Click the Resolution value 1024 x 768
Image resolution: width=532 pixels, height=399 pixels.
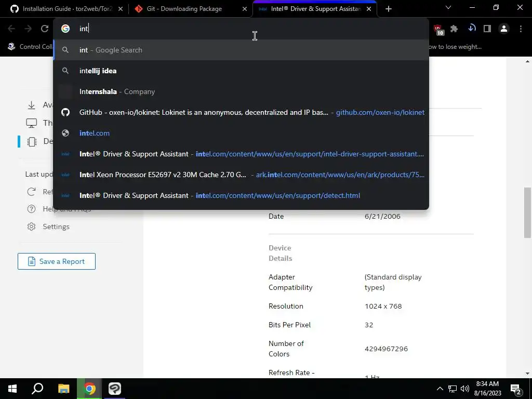tap(383, 306)
